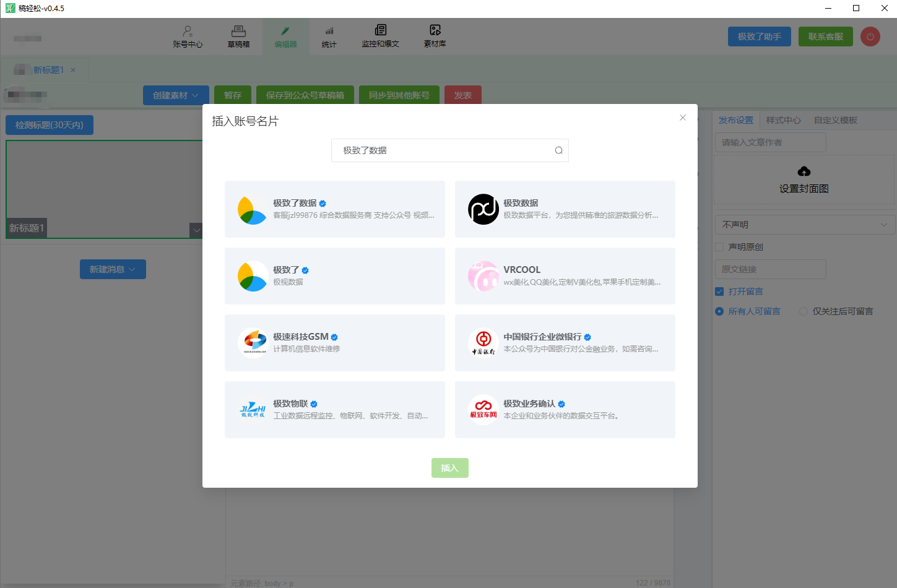
Task: Select the VRCOOL account name
Action: 522,270
